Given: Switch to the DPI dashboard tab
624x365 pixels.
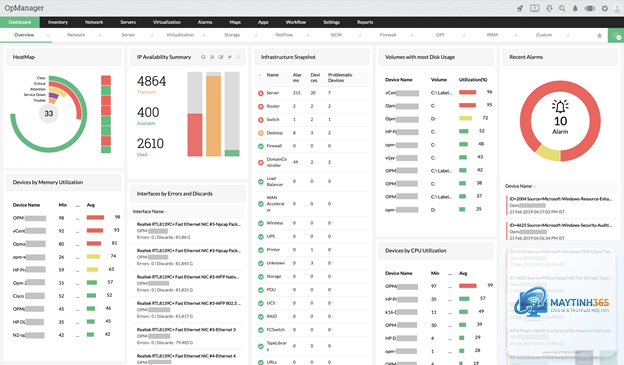Looking at the screenshot, I should click(440, 35).
